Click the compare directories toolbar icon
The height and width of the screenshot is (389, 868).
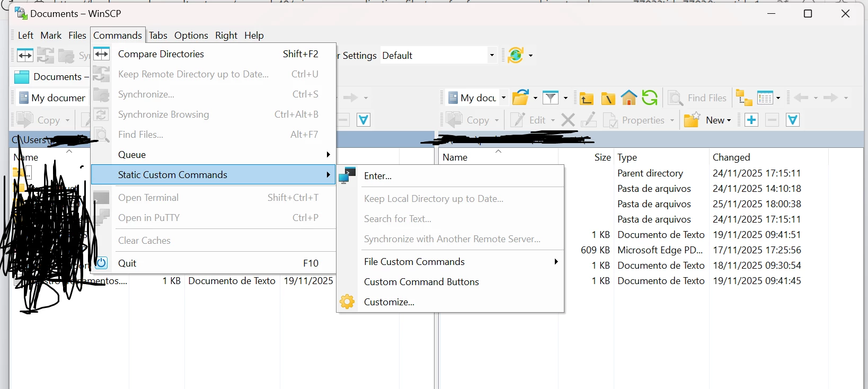pyautogui.click(x=25, y=55)
